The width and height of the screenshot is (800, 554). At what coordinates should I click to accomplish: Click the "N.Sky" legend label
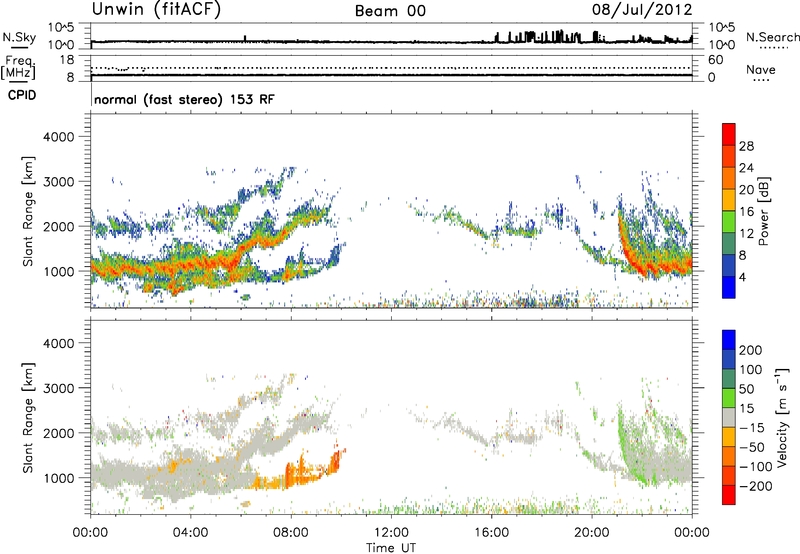coord(19,37)
